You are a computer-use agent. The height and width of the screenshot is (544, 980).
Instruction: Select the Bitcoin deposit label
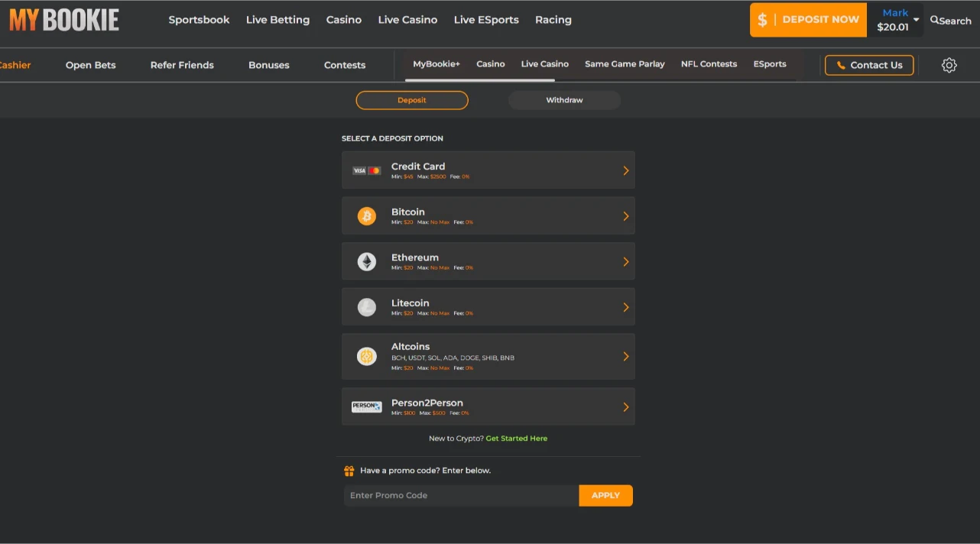pos(408,212)
